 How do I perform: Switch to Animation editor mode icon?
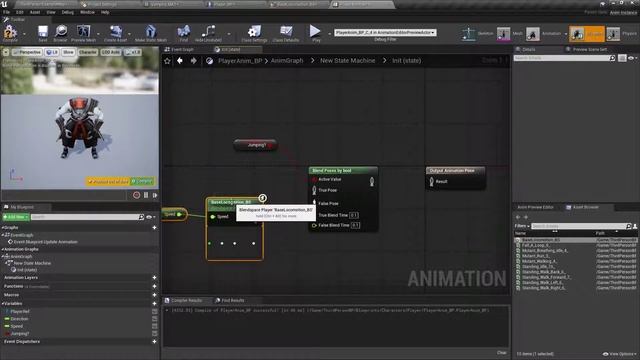(x=533, y=34)
